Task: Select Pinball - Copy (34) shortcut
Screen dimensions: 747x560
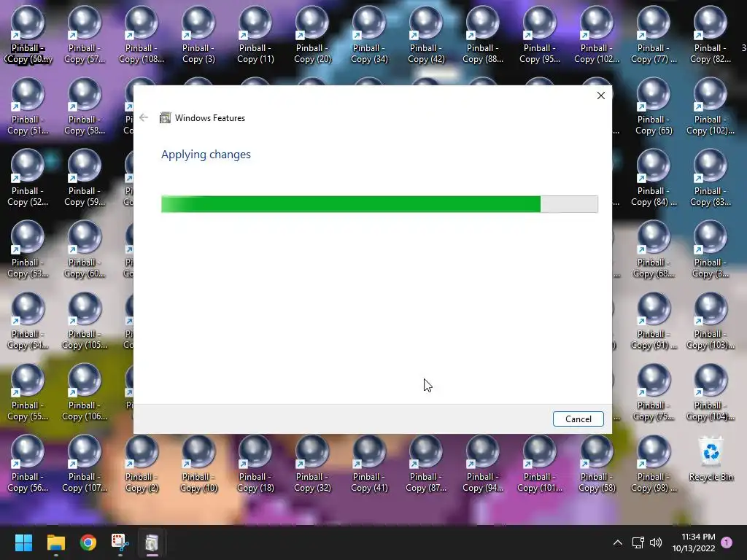Action: pos(369,36)
